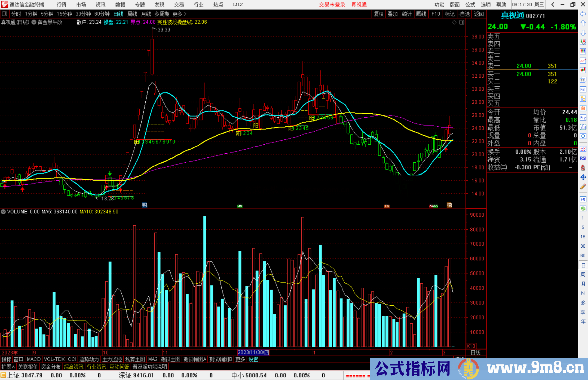
Task: Click the overlapping windows news icon
Action: click(583, 80)
